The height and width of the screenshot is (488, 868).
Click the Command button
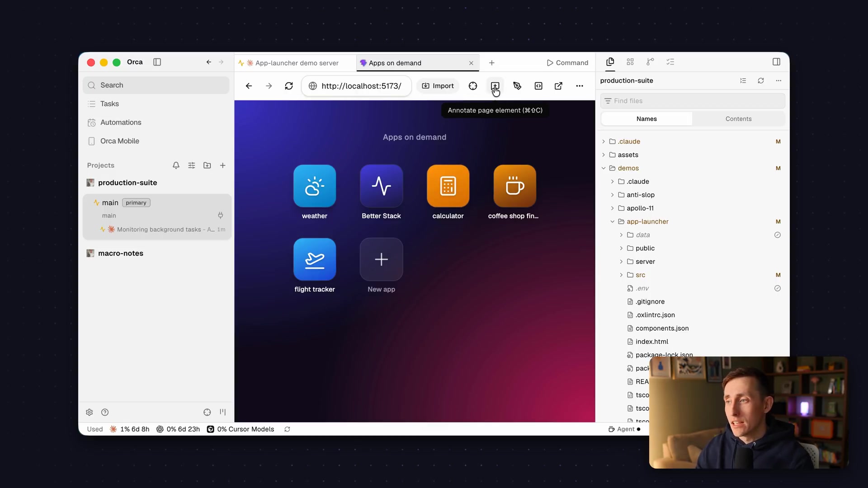tap(567, 63)
